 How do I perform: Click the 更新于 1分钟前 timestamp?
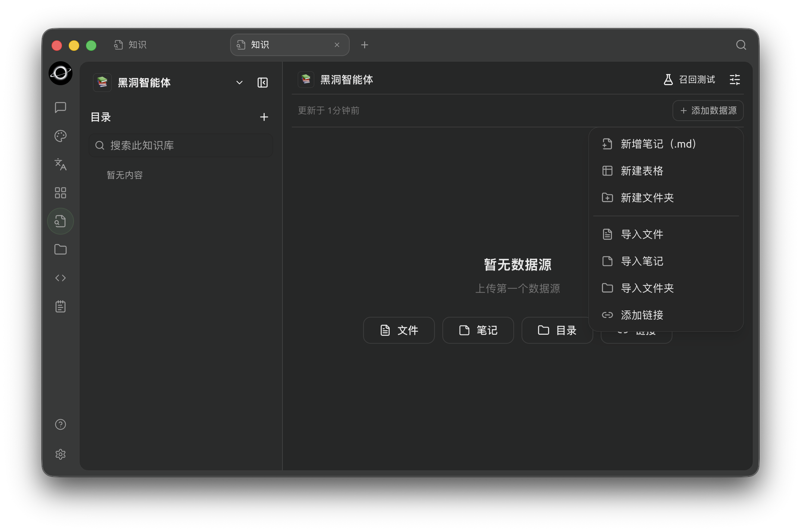(328, 111)
